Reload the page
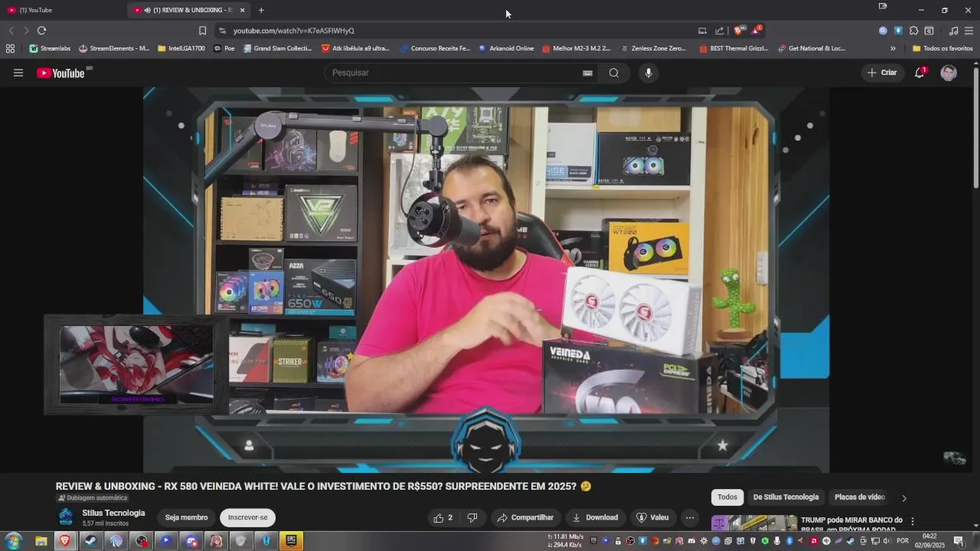The height and width of the screenshot is (551, 980). pyautogui.click(x=41, y=31)
